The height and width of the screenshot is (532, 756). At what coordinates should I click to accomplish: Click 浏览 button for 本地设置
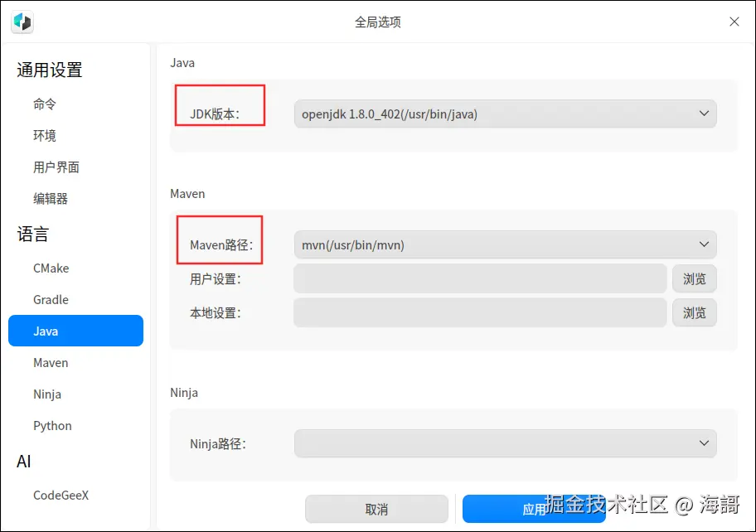(x=695, y=312)
